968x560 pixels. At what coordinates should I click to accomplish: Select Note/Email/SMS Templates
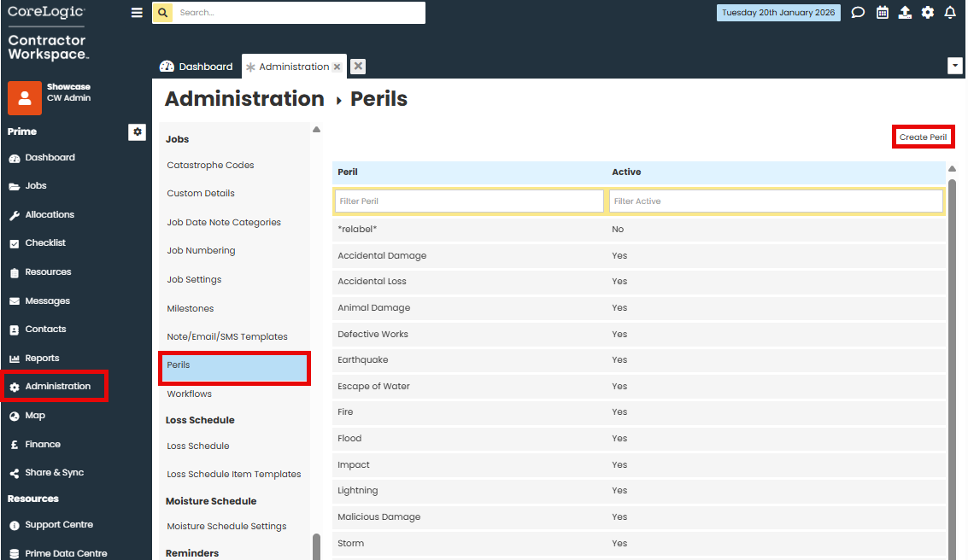227,336
